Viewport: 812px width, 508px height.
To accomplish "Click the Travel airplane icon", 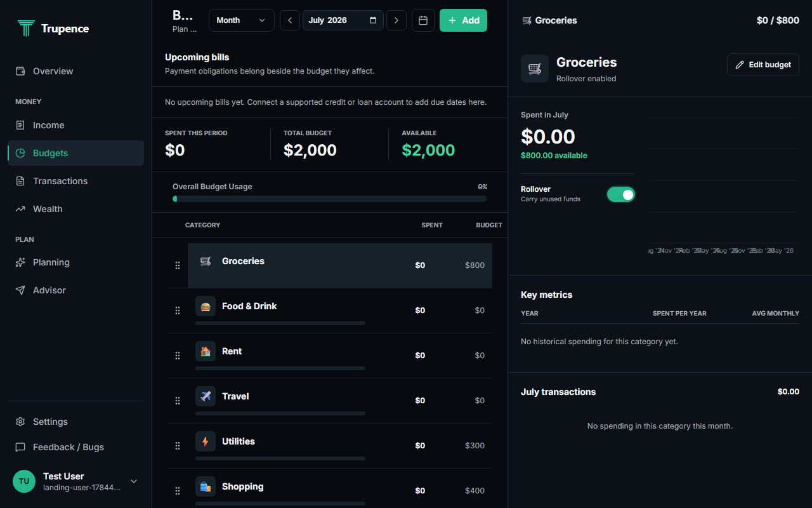I will tap(206, 396).
